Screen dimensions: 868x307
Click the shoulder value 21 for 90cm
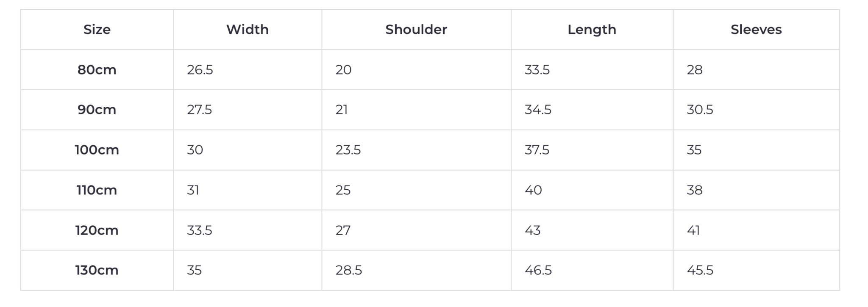click(x=342, y=110)
